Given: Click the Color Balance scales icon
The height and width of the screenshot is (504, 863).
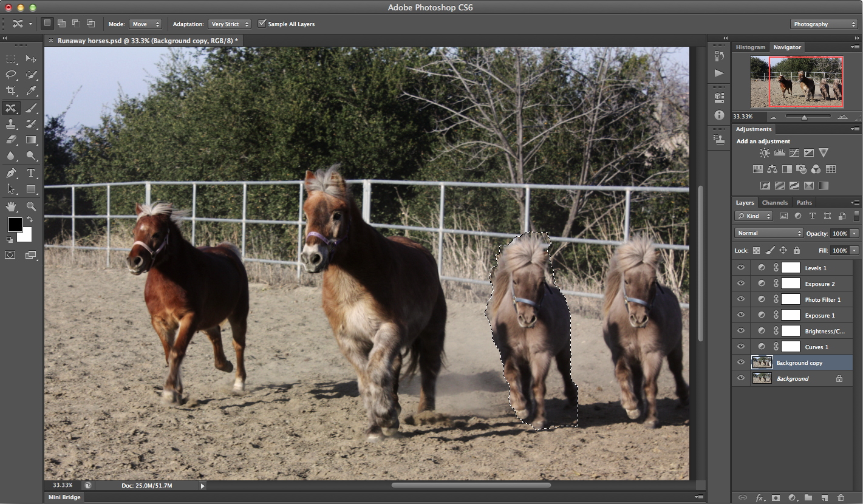Looking at the screenshot, I should (x=772, y=169).
